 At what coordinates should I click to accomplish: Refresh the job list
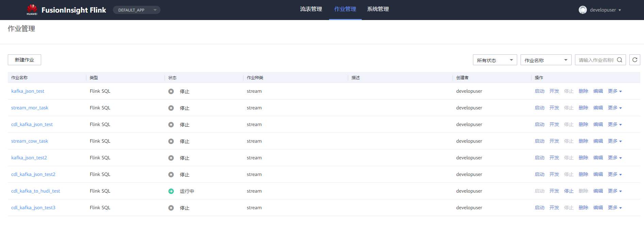[635, 60]
